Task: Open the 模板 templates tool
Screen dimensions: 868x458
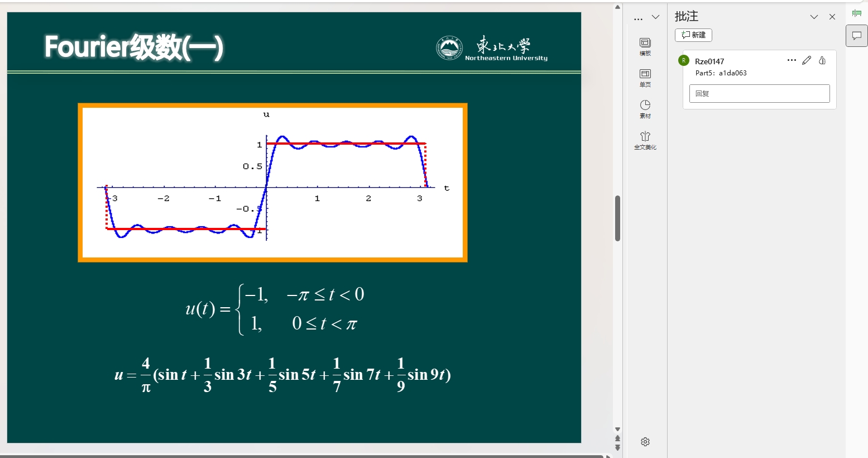Action: point(645,46)
